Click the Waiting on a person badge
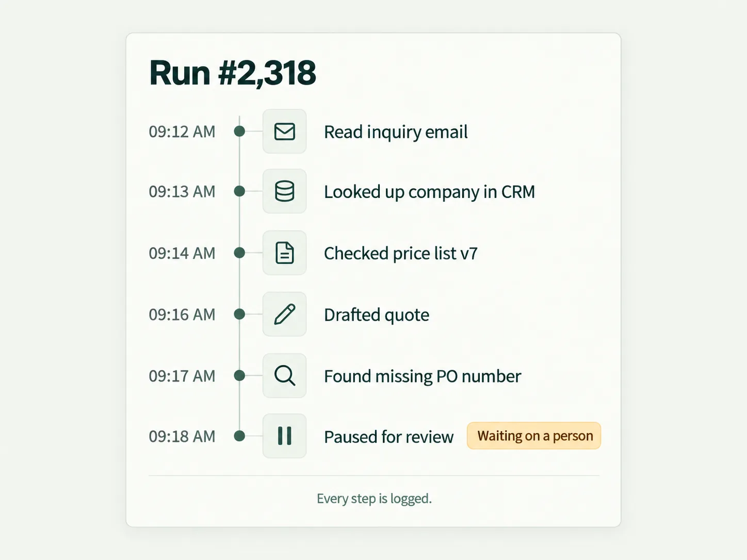Viewport: 747px width, 560px height. coord(534,436)
